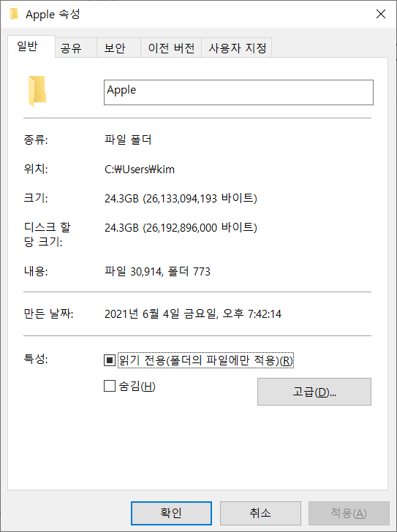Screen dimensions: 397x532
Task: Click the folder name field containing Apple
Action: tap(238, 92)
